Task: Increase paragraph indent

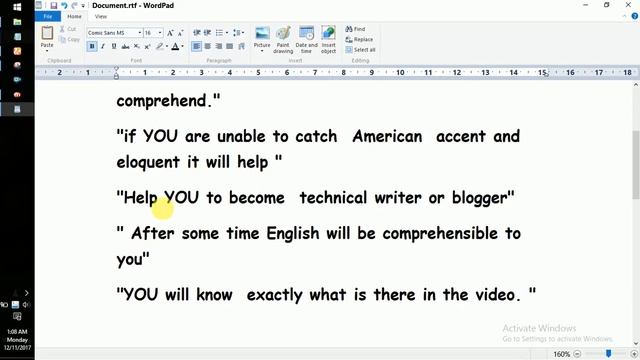Action: (x=207, y=33)
